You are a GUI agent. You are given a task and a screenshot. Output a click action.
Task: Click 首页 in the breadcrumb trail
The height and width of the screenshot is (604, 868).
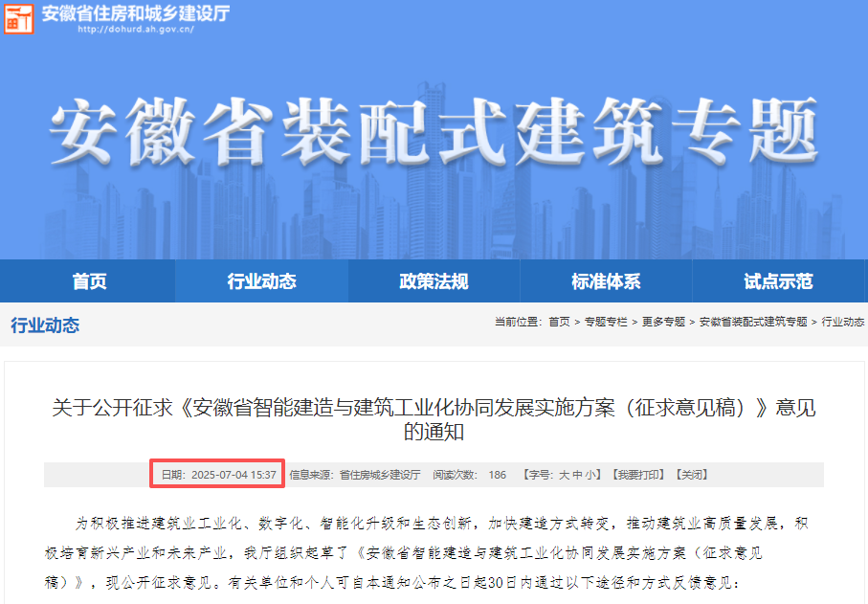point(559,323)
